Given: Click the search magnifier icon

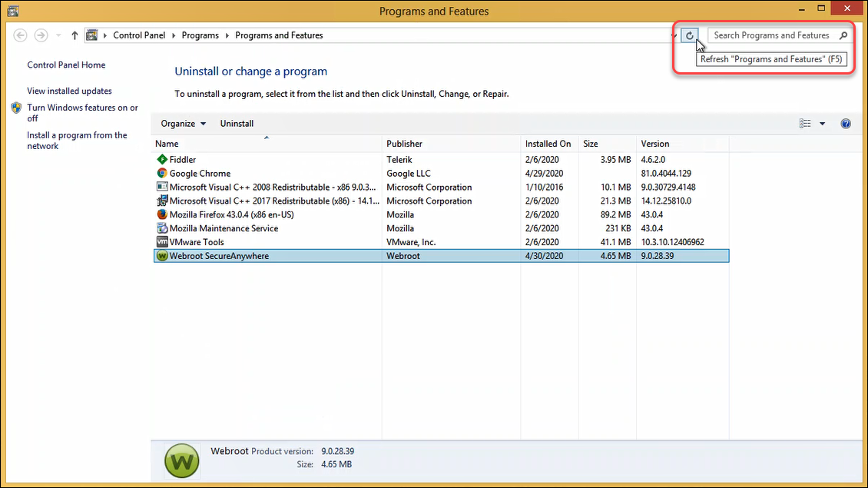Looking at the screenshot, I should coord(843,35).
